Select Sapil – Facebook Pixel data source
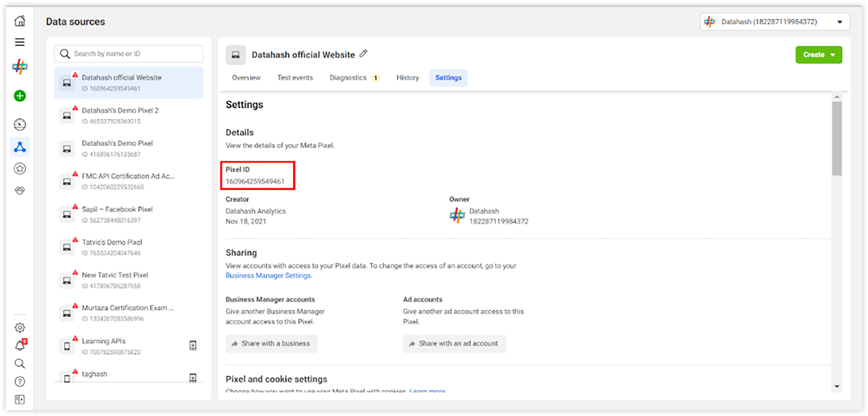This screenshot has height=416, width=868. click(x=129, y=214)
